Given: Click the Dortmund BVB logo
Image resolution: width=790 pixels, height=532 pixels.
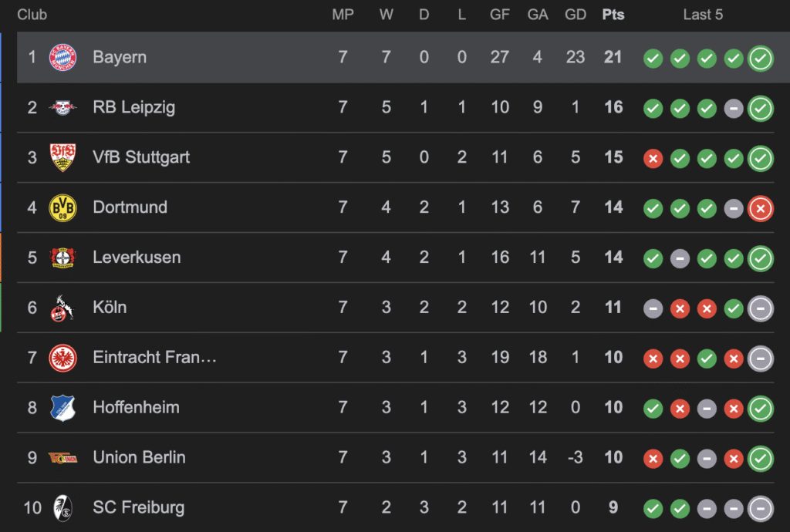Looking at the screenshot, I should tap(62, 207).
